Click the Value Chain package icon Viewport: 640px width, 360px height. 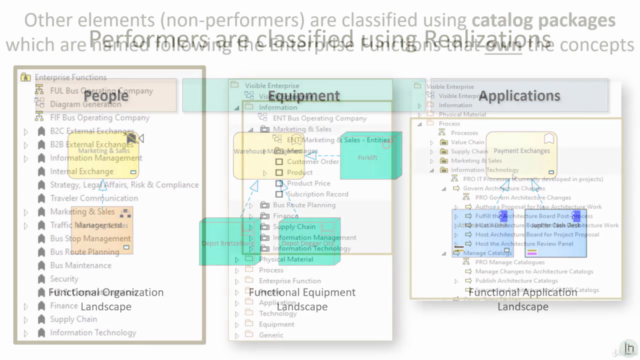tap(444, 142)
